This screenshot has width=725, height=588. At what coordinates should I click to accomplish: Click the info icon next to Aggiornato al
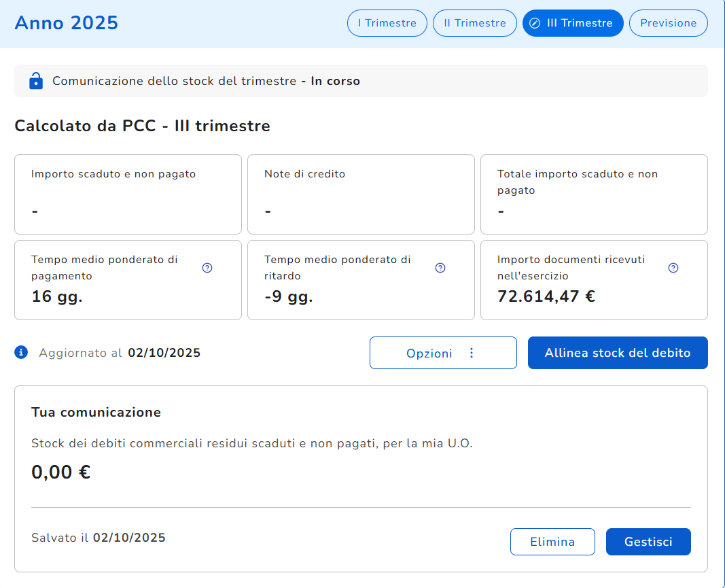pyautogui.click(x=22, y=352)
